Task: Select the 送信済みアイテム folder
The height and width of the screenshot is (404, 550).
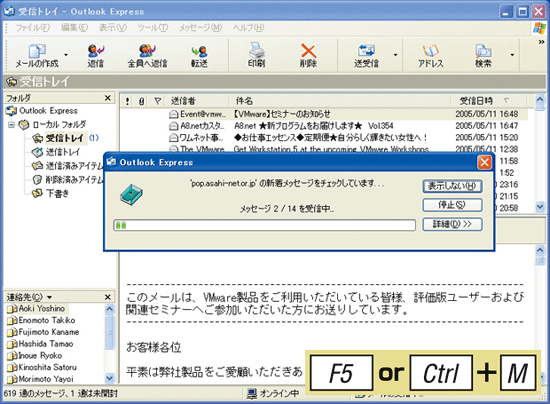Action: [74, 166]
